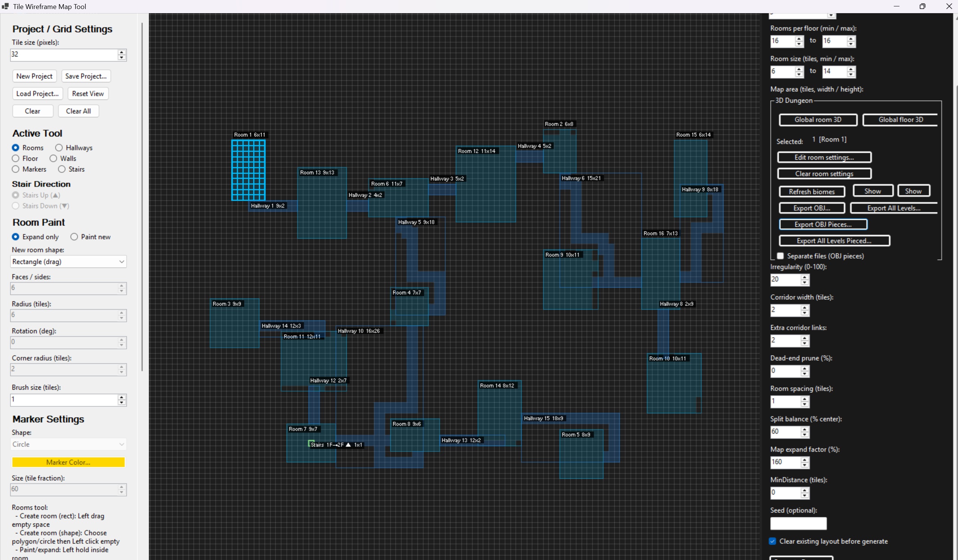Click Global room 3D button
958x560 pixels.
[818, 120]
